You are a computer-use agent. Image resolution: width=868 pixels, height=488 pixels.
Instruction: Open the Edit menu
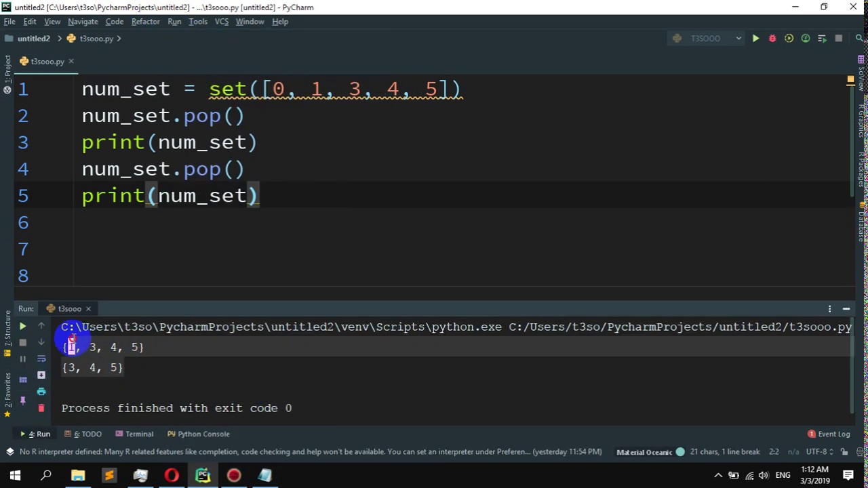point(30,22)
